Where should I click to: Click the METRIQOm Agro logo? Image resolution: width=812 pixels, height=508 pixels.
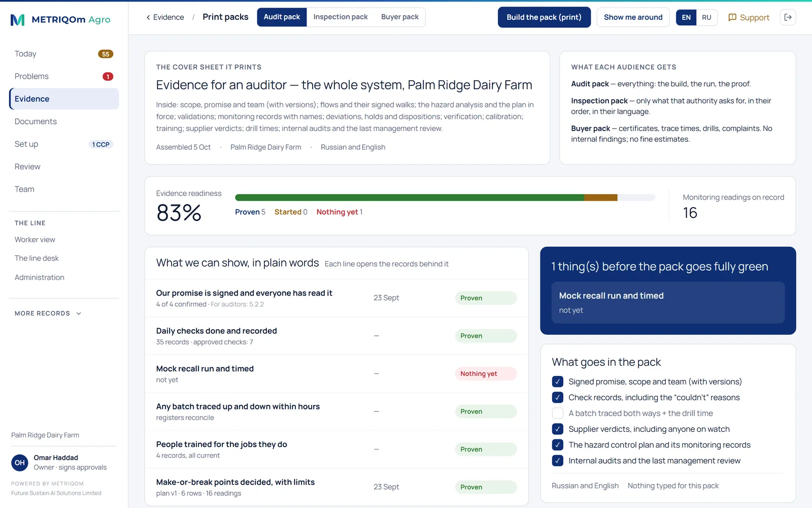coord(60,20)
